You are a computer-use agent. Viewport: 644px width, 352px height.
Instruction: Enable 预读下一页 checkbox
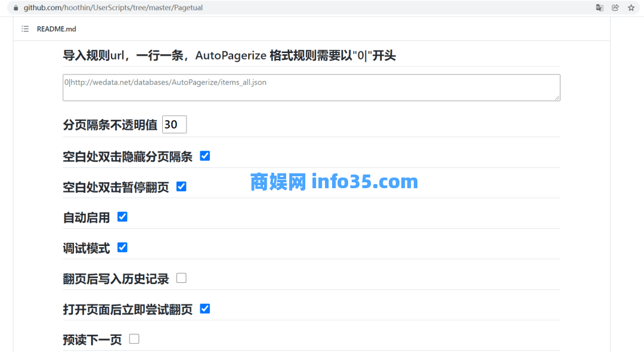134,339
